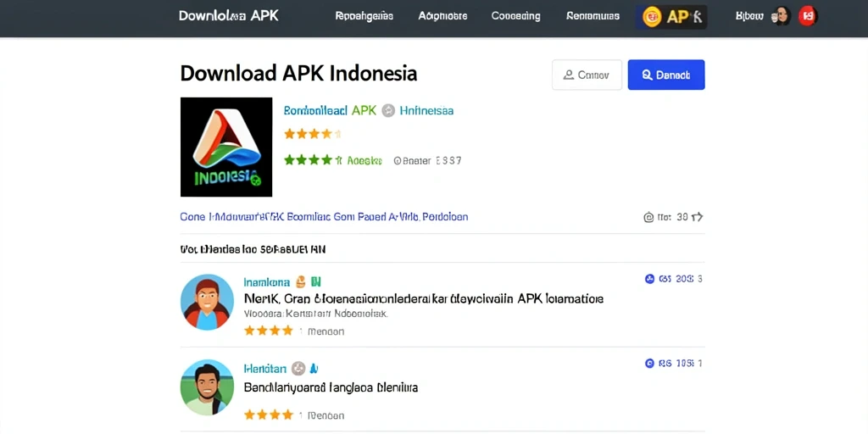
Task: Click the grey badge icon next to Henditan
Action: 298,368
